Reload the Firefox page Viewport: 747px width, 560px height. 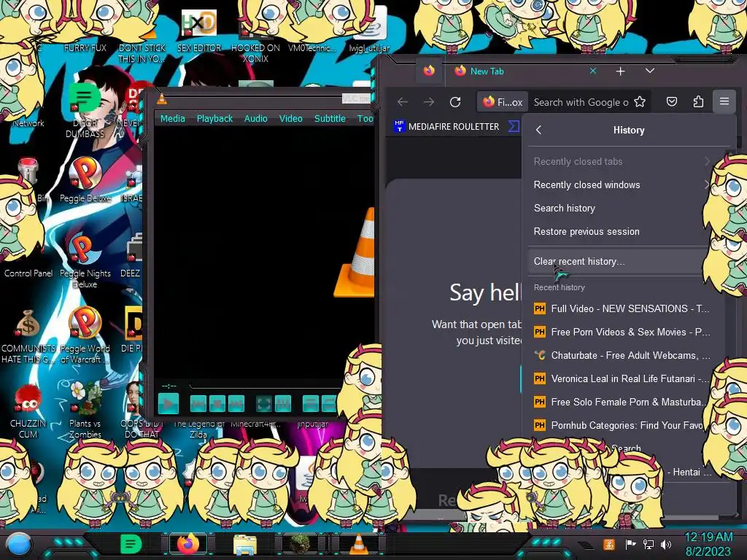455,102
